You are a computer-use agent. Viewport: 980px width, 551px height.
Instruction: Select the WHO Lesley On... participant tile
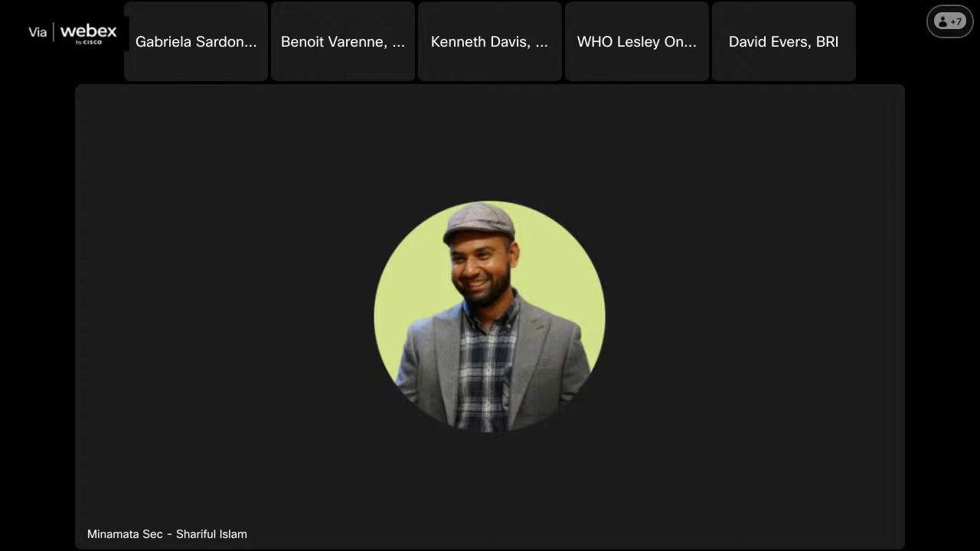(637, 41)
